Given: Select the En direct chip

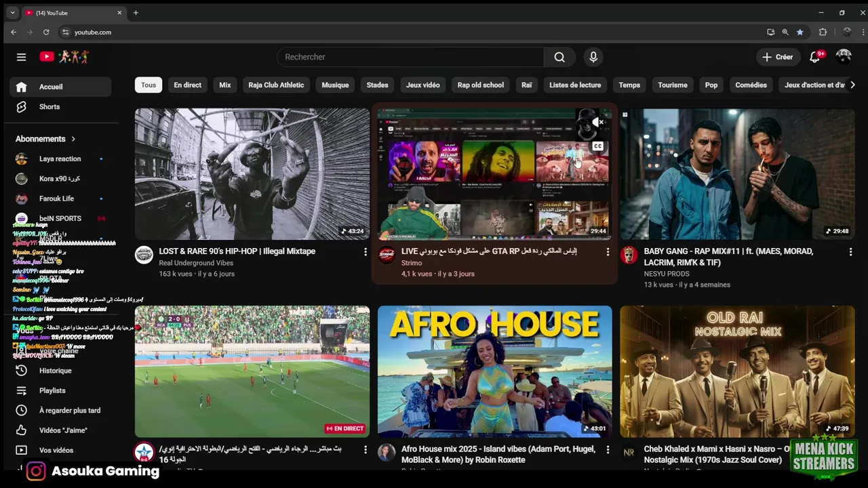Looking at the screenshot, I should [x=187, y=85].
